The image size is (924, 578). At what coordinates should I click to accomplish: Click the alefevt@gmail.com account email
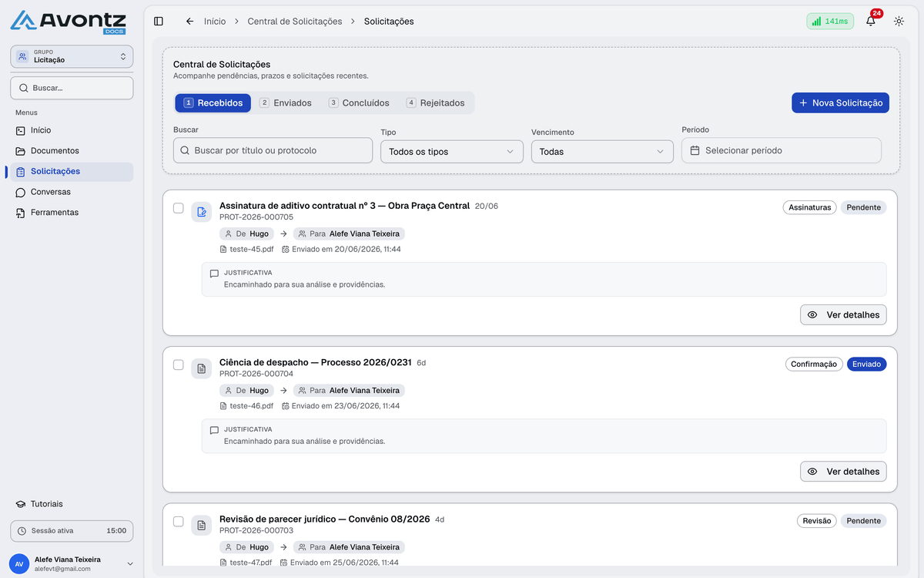(62, 569)
